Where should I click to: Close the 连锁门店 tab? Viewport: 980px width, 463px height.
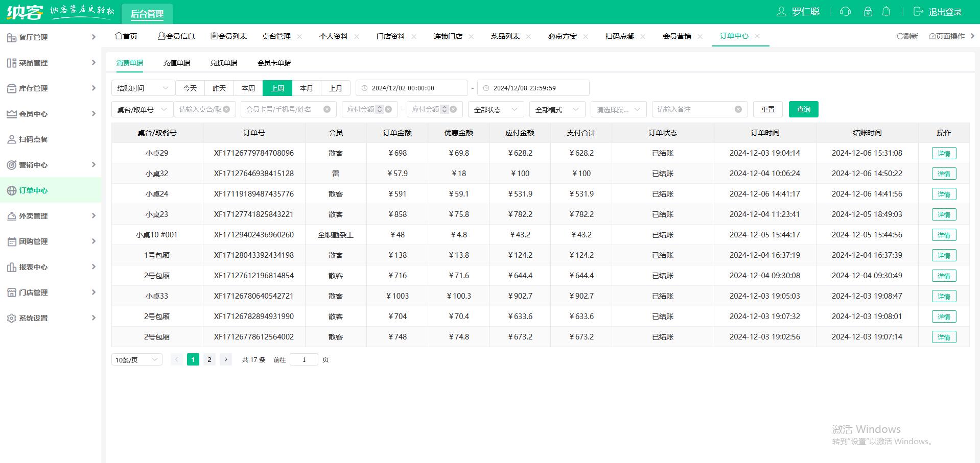coord(471,36)
